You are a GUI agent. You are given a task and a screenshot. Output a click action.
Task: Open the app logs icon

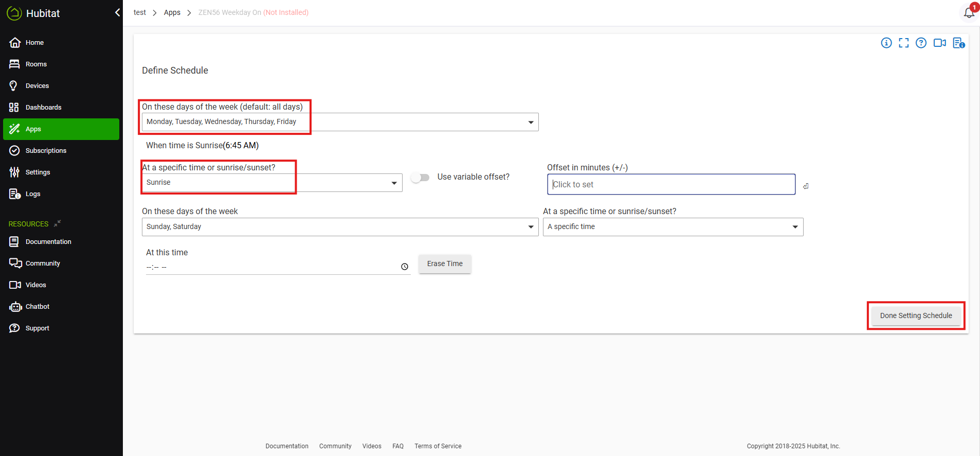[x=958, y=43]
